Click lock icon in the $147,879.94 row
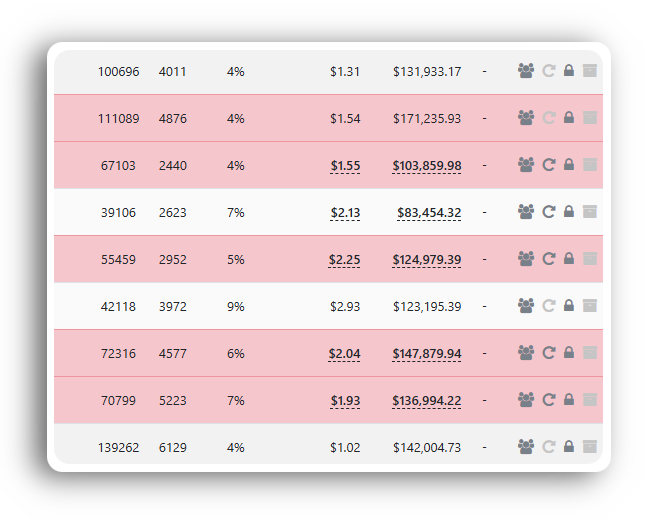Image resolution: width=653 pixels, height=520 pixels. (569, 353)
